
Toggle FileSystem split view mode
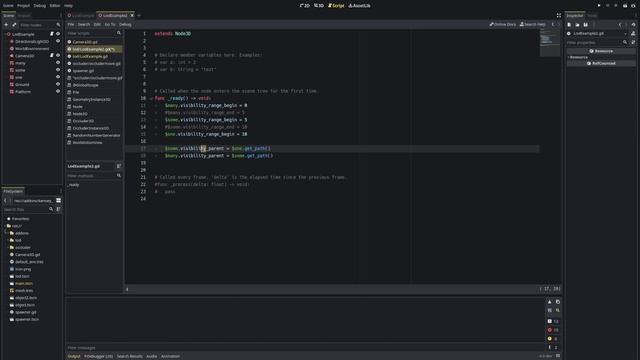(x=58, y=201)
